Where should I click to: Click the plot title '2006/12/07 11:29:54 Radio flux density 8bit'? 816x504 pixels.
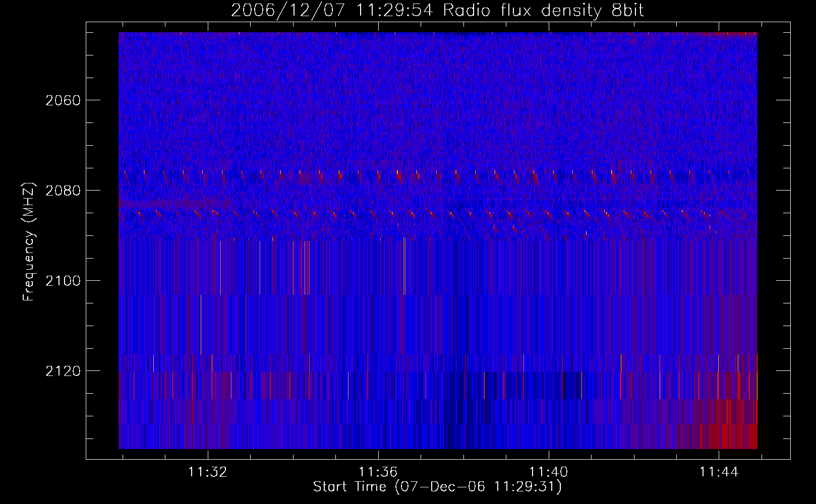[437, 10]
